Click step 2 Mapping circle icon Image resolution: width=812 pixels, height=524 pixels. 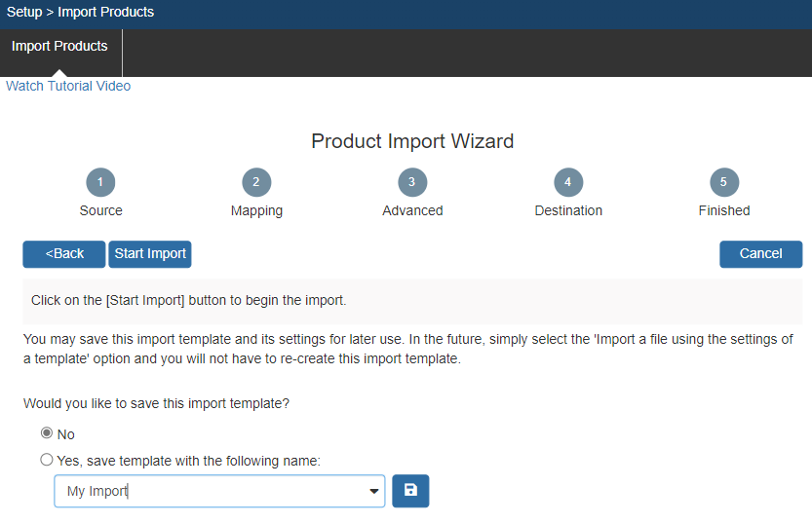pyautogui.click(x=256, y=182)
